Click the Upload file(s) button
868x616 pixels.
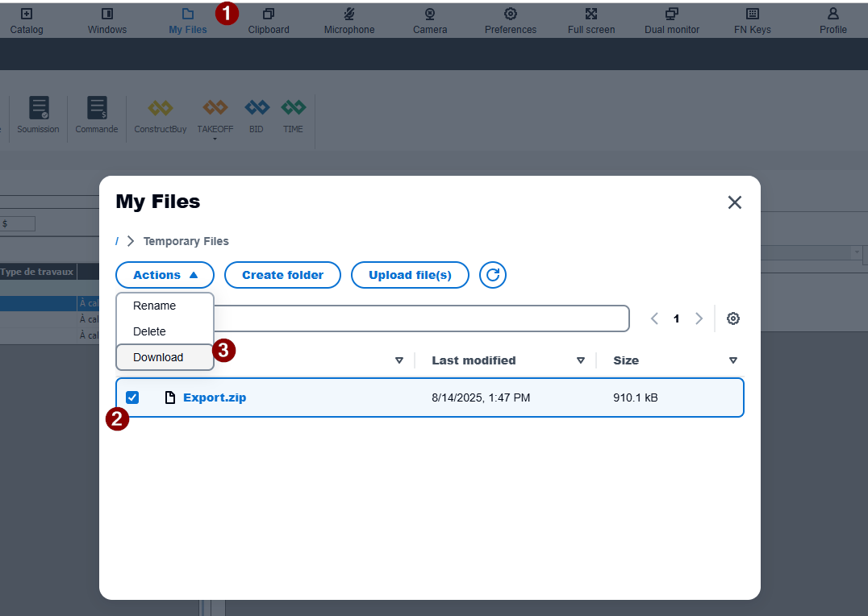click(410, 275)
